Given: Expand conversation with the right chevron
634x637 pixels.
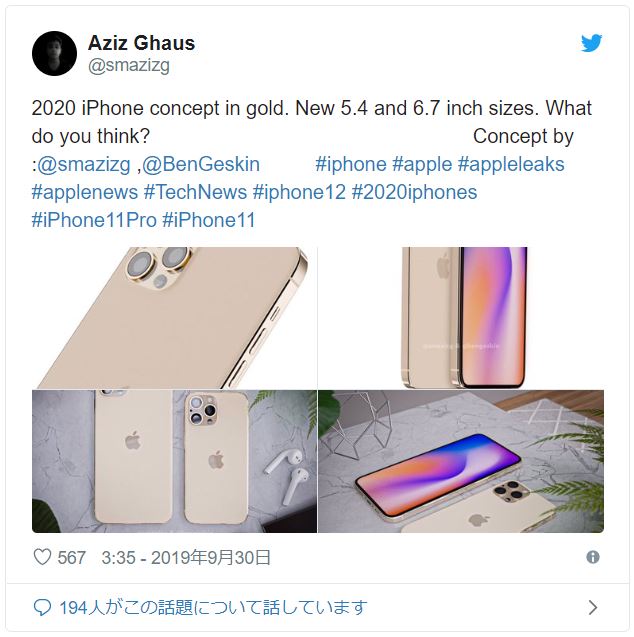Looking at the screenshot, I should [x=593, y=608].
